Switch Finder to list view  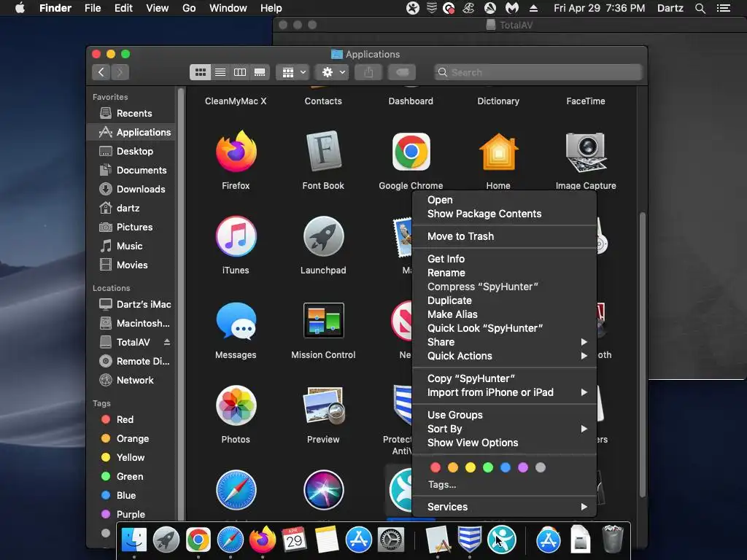220,72
